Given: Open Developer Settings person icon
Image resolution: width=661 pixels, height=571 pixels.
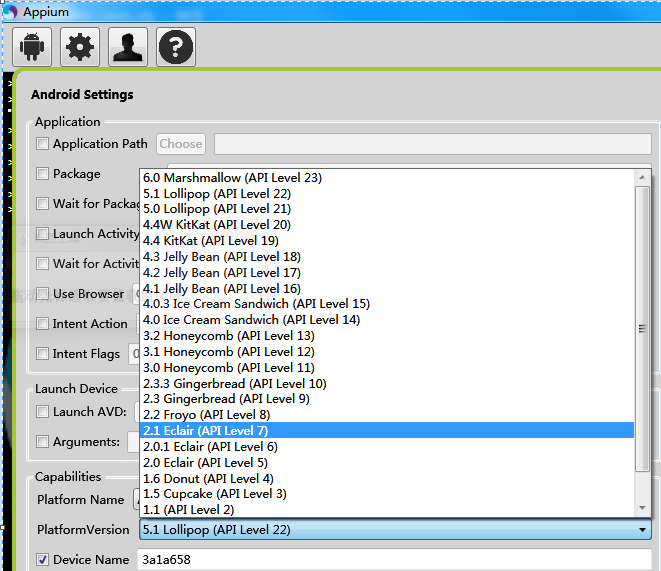Looking at the screenshot, I should (128, 47).
